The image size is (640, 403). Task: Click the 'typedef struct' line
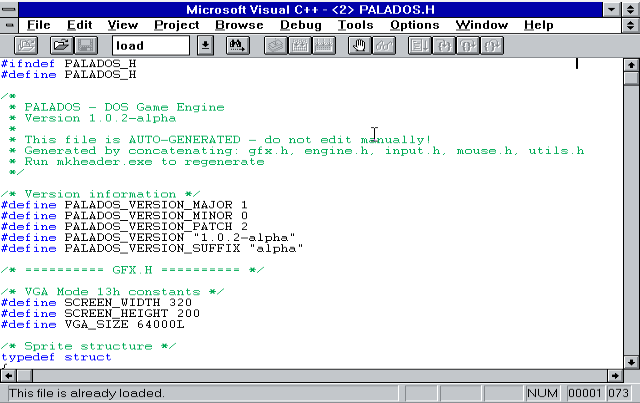[56, 357]
